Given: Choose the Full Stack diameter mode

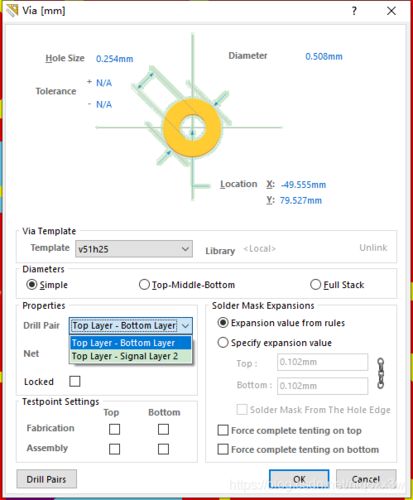Looking at the screenshot, I should pyautogui.click(x=337, y=285).
